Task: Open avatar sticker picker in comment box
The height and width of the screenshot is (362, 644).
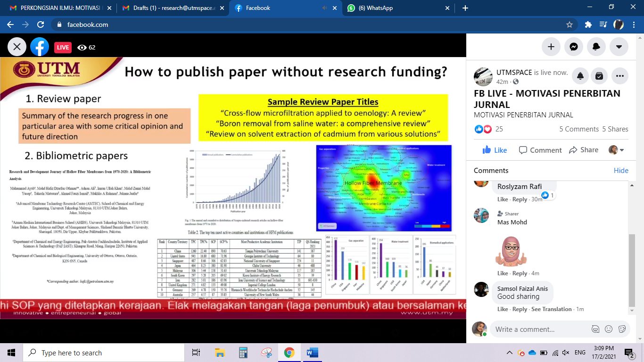Action: tap(595, 329)
